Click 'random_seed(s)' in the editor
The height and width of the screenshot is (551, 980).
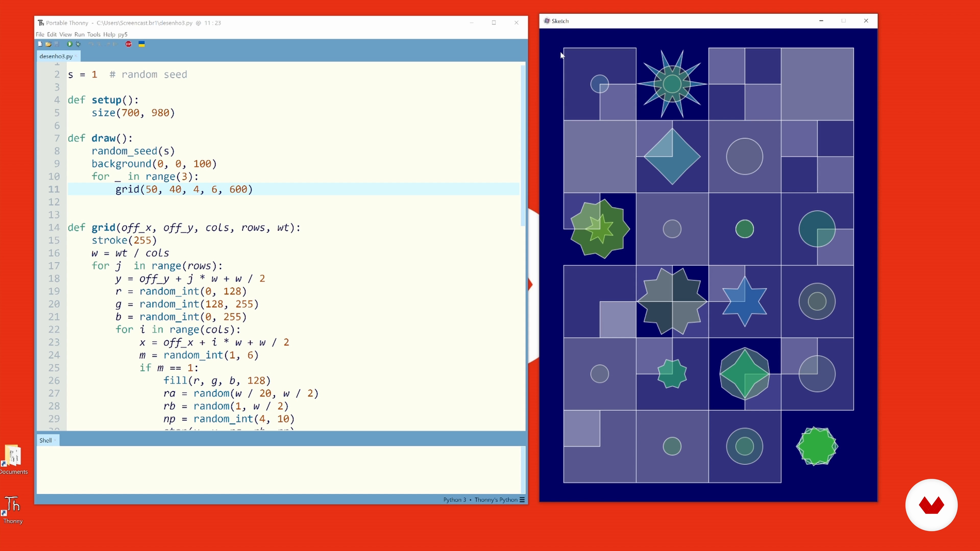click(x=133, y=151)
